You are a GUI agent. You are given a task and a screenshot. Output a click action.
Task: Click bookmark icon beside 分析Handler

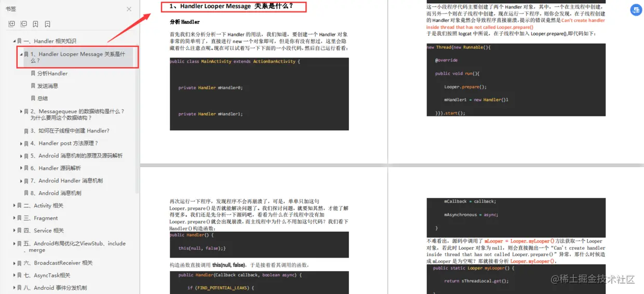click(33, 74)
